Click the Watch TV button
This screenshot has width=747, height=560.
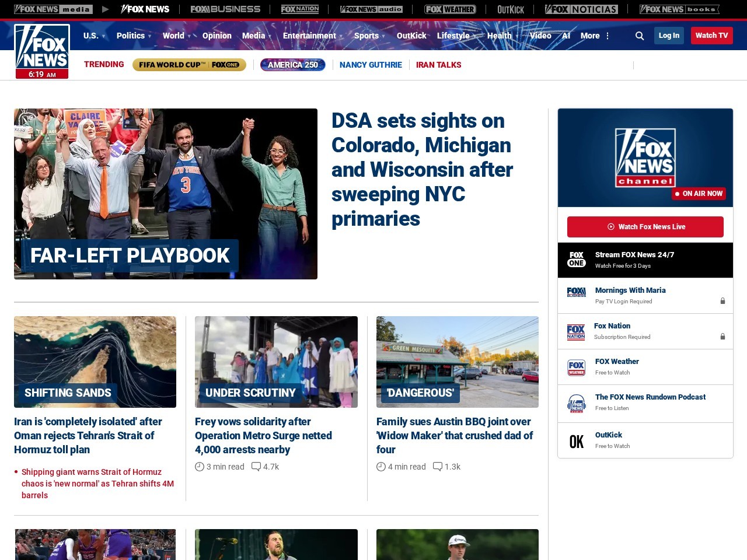coord(711,36)
